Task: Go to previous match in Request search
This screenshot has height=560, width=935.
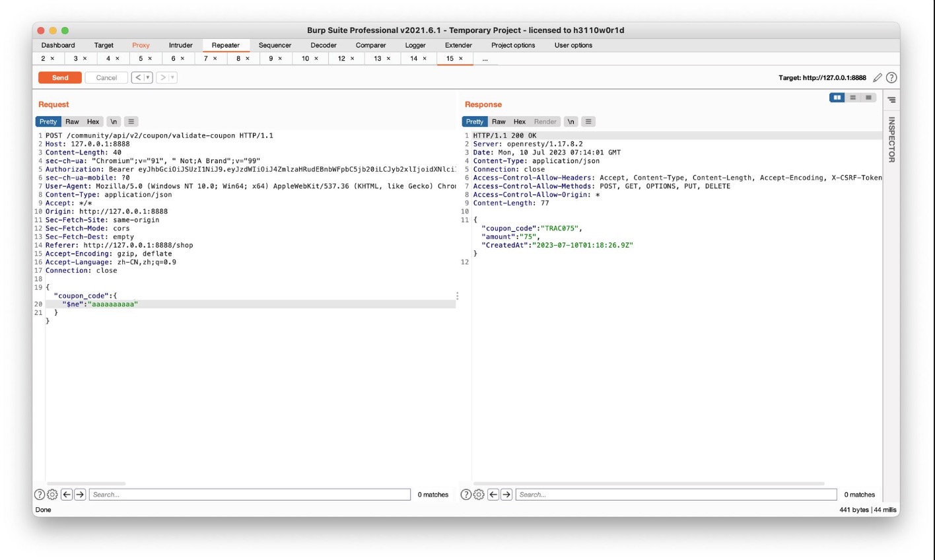Action: point(67,495)
